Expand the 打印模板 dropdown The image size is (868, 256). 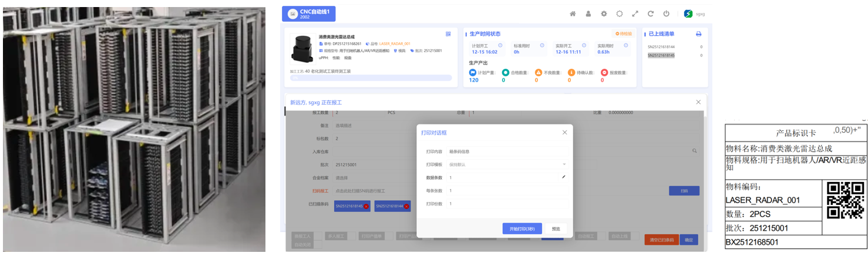[507, 164]
